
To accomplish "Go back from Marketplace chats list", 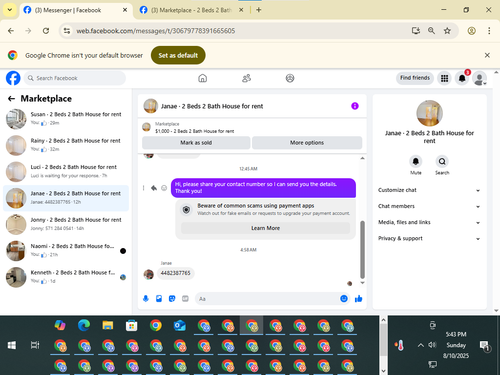I will point(11,99).
